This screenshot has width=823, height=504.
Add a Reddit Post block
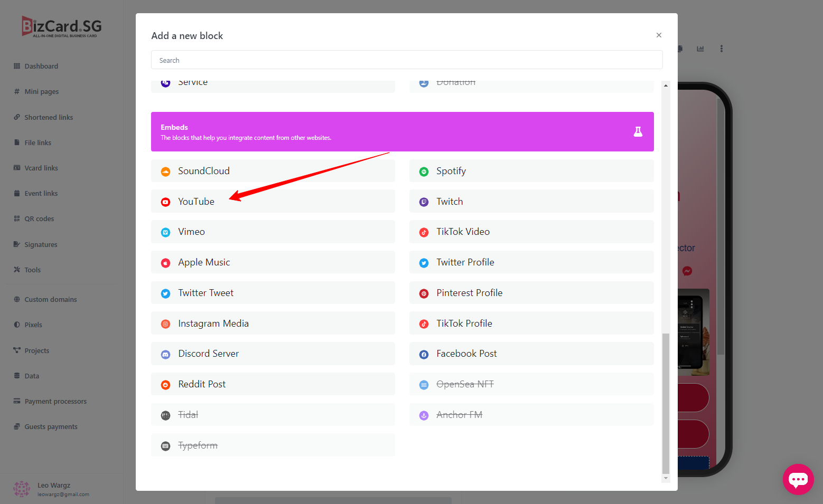click(273, 384)
